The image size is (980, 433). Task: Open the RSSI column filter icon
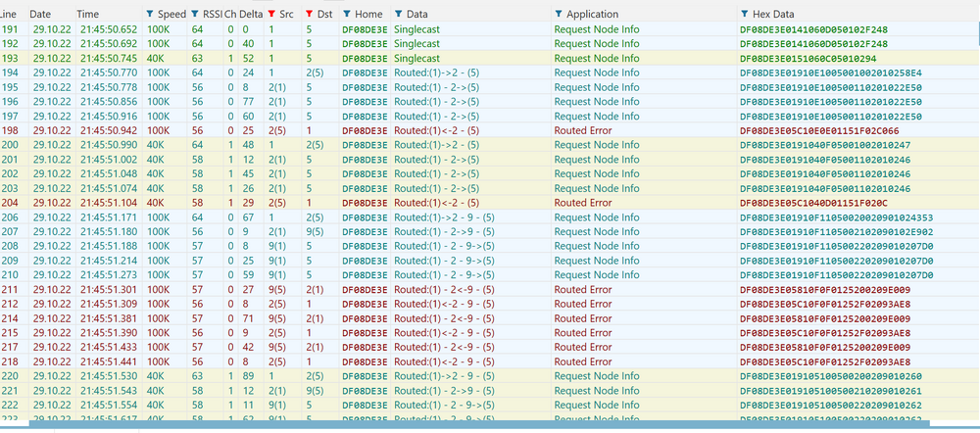[194, 15]
